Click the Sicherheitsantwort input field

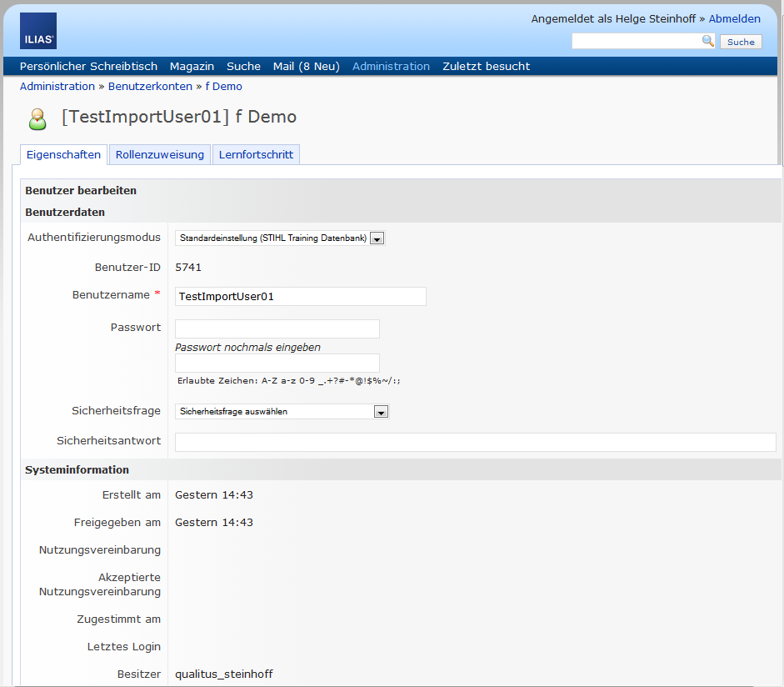[475, 442]
